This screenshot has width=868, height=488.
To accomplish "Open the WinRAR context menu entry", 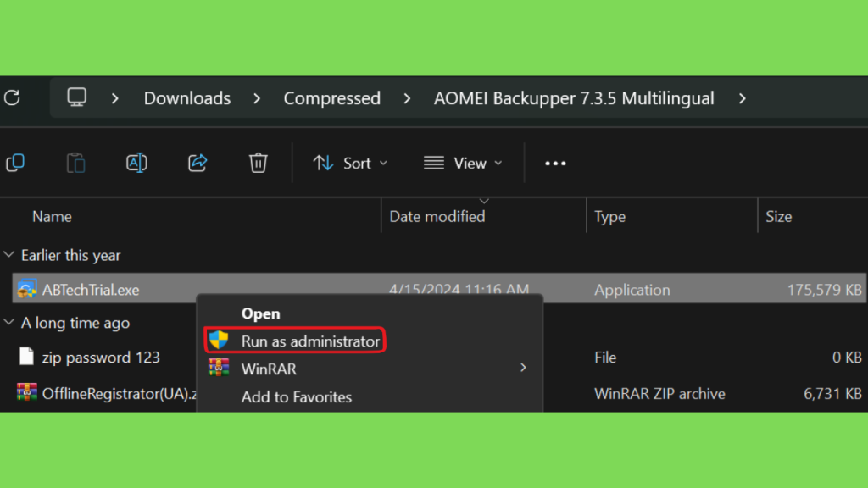I will [370, 369].
